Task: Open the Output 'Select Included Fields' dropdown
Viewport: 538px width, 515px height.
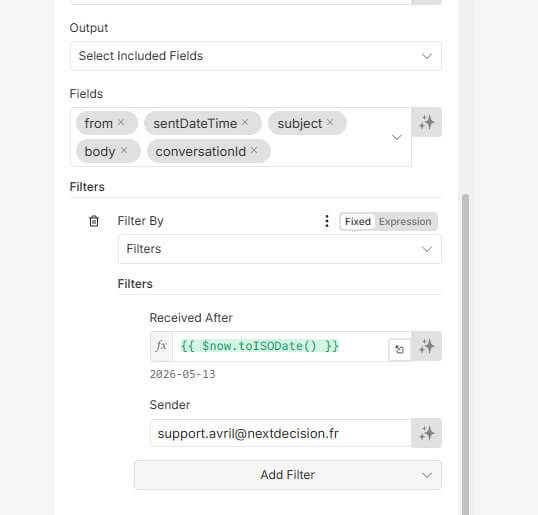Action: [255, 56]
